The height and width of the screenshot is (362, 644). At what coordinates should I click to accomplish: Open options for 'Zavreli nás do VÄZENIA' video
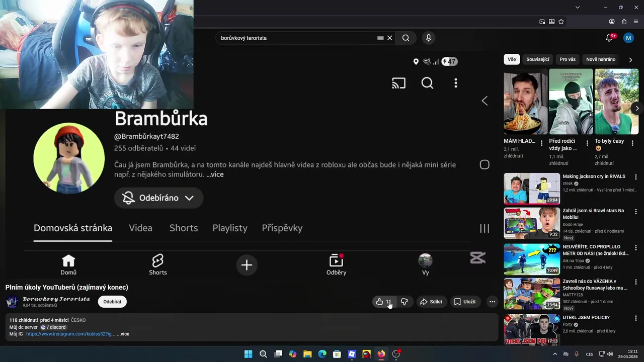[636, 282]
